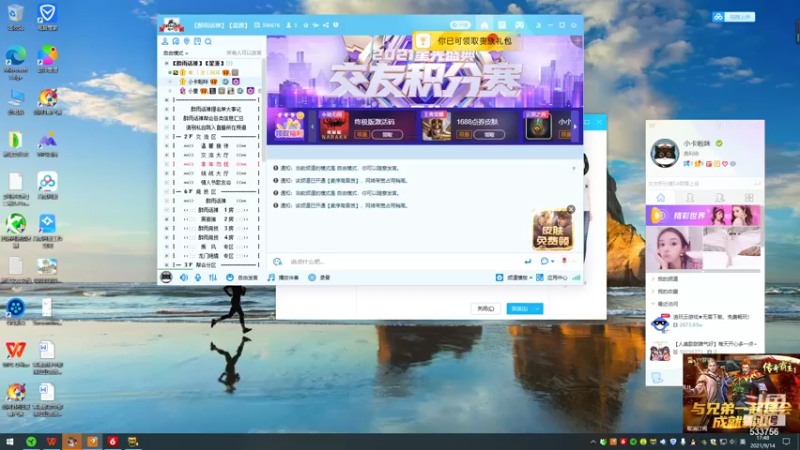800x450 pixels.
Task: Click the speaker volume icon in bottom toolbar
Action: click(x=184, y=277)
